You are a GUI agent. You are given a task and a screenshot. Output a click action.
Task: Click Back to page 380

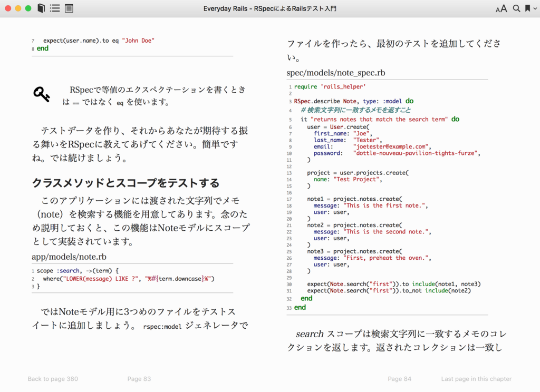pos(53,379)
